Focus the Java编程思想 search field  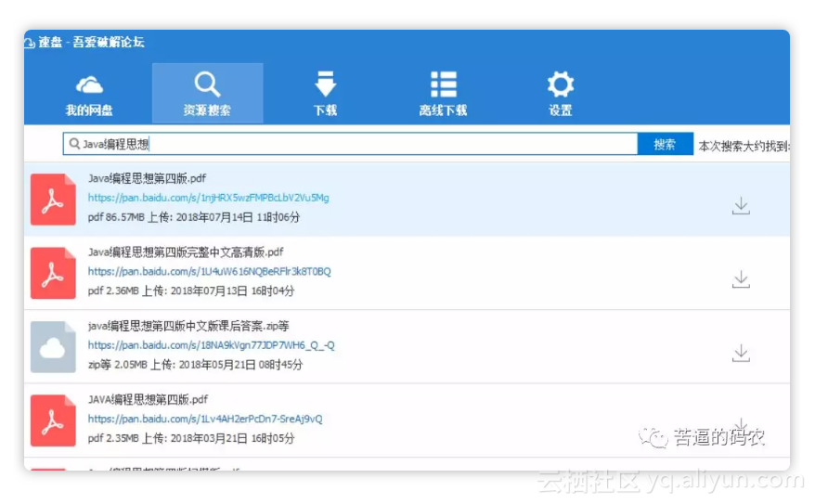(350, 144)
